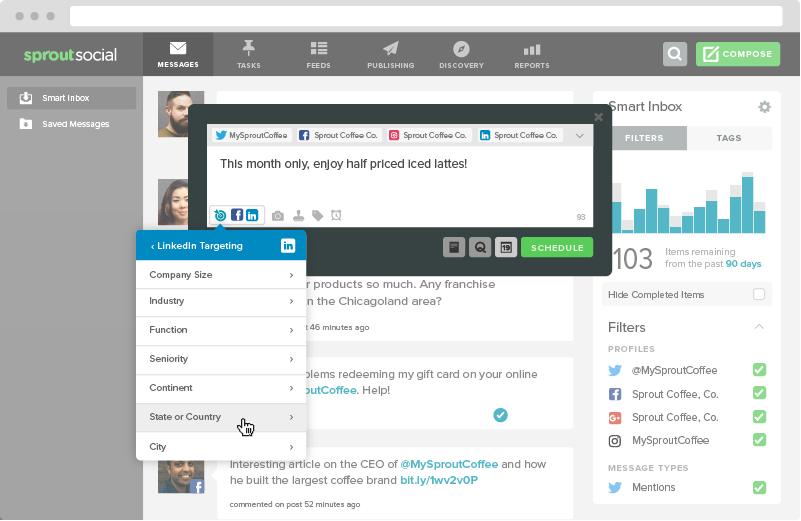801x521 pixels.
Task: Open the @MySproutCoffee mention link
Action: coord(449,464)
